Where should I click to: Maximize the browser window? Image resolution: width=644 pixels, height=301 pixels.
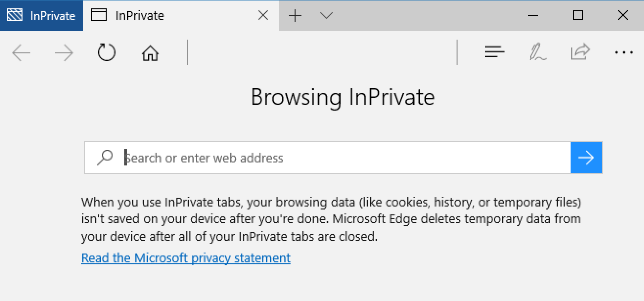578,16
